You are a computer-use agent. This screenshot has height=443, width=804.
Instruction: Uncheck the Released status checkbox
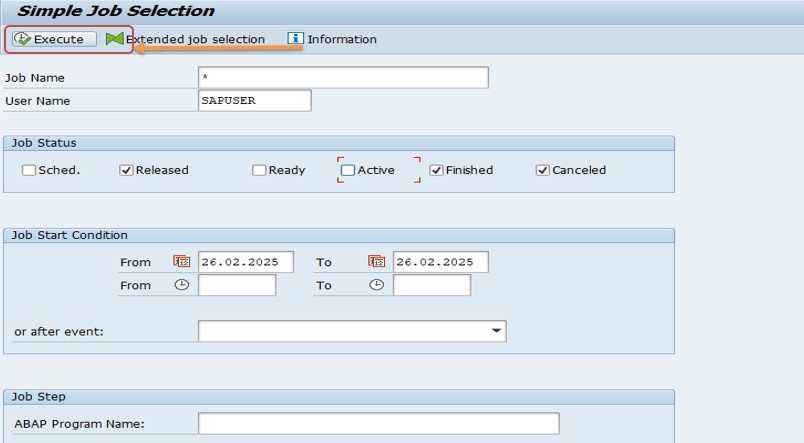(126, 170)
